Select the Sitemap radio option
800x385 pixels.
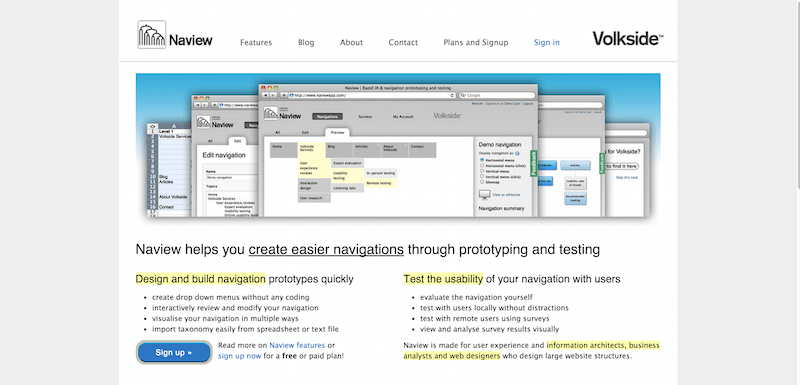point(482,182)
